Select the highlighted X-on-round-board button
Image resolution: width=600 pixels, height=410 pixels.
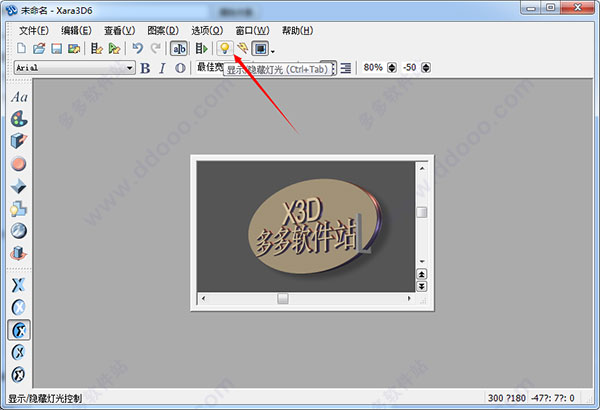[x=19, y=330]
